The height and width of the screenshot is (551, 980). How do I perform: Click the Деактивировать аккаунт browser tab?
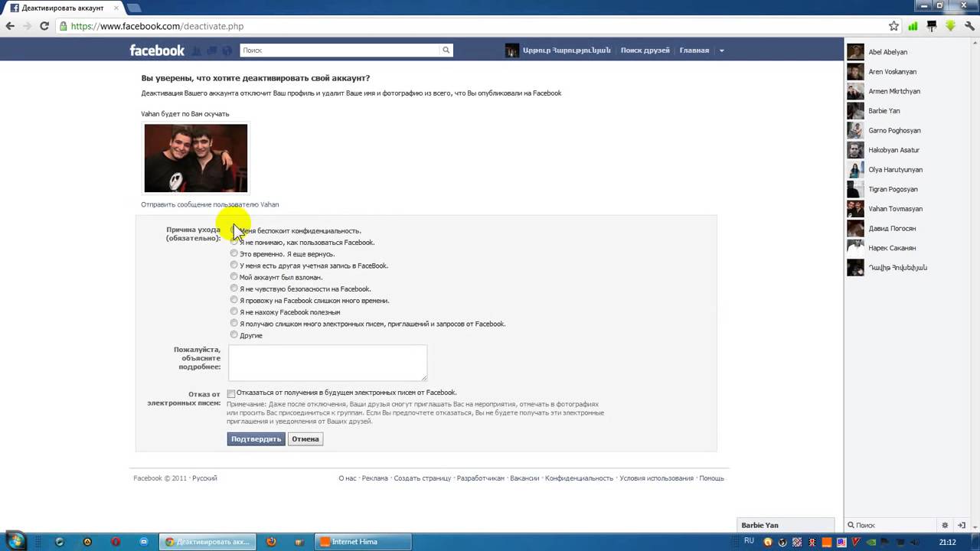point(63,8)
